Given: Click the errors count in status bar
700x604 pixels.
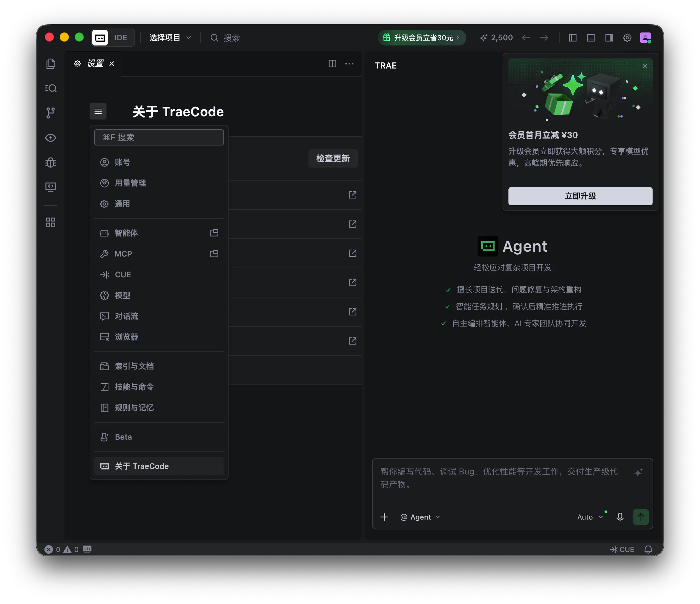Looking at the screenshot, I should pyautogui.click(x=53, y=550).
